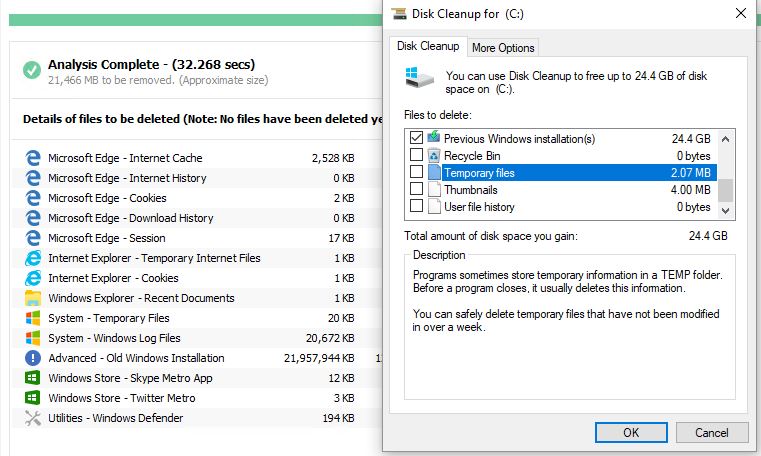761x456 pixels.
Task: Click scroll down arrow in Files to delete list
Action: 726,211
